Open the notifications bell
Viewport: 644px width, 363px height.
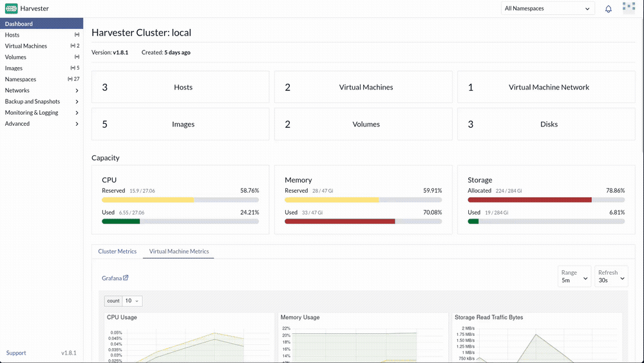coord(609,8)
